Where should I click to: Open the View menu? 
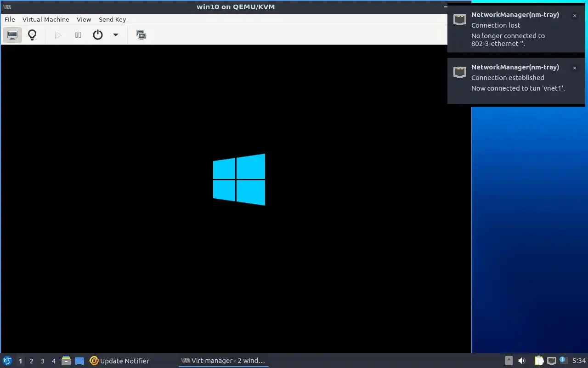(84, 19)
